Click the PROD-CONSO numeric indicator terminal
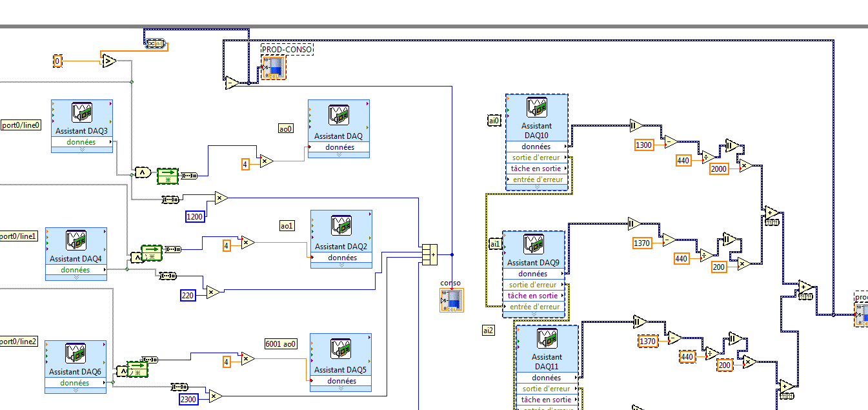This screenshot has width=868, height=410. [273, 67]
